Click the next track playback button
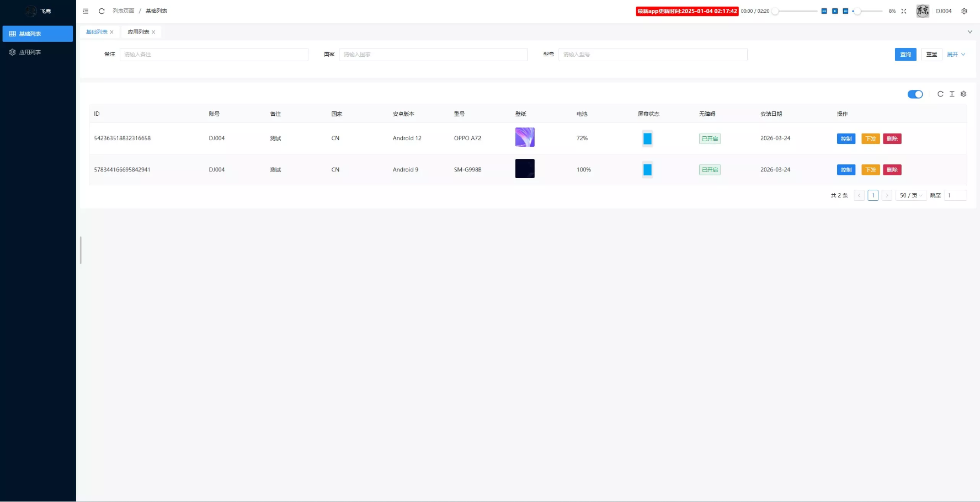Viewport: 980px width, 502px height. [x=845, y=11]
